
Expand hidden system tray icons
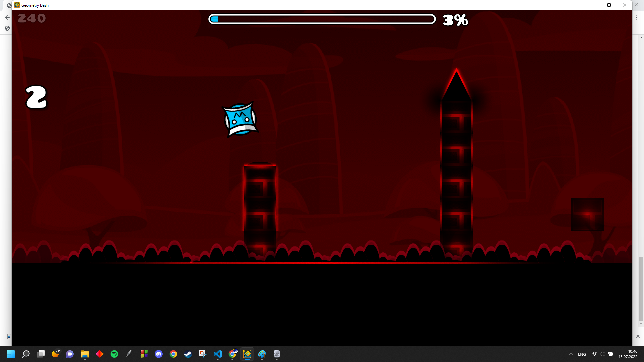click(570, 354)
